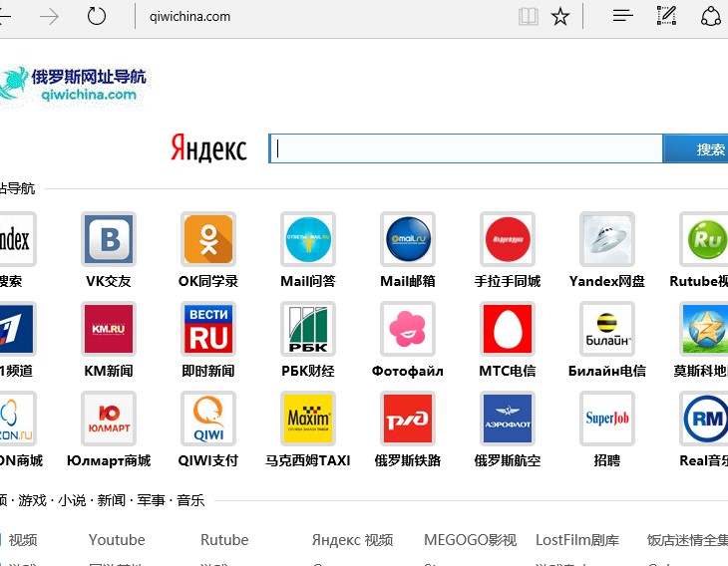Open the Юлмарт商城 icon
This screenshot has width=728, height=566.
109,419
